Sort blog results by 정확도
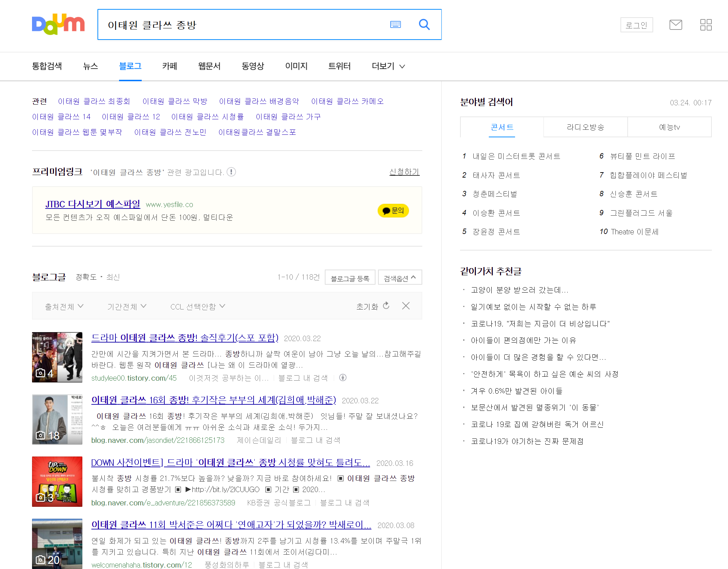Image resolution: width=728 pixels, height=569 pixels. (x=86, y=277)
